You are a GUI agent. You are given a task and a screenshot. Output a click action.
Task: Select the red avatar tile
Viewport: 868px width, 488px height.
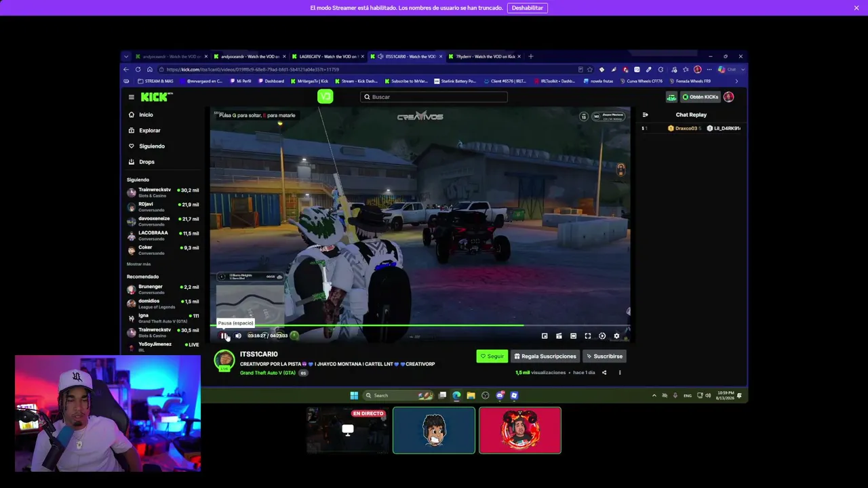click(x=520, y=430)
